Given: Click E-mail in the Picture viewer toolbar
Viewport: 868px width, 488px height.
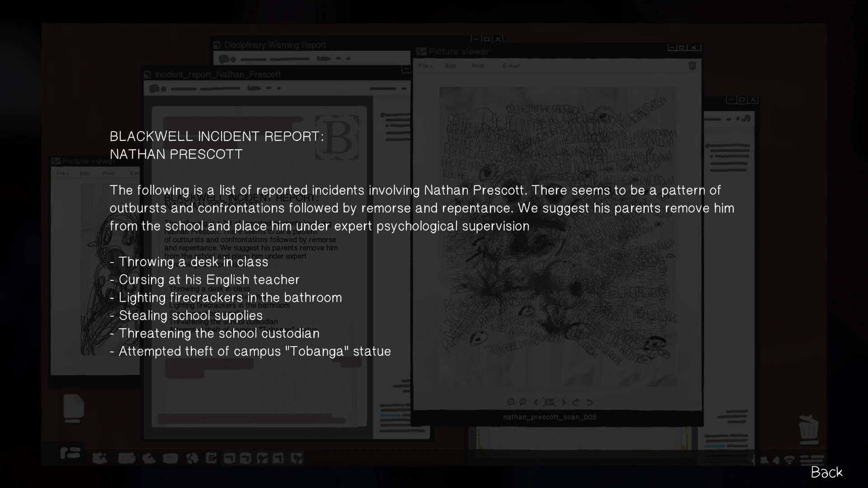Looking at the screenshot, I should (511, 66).
